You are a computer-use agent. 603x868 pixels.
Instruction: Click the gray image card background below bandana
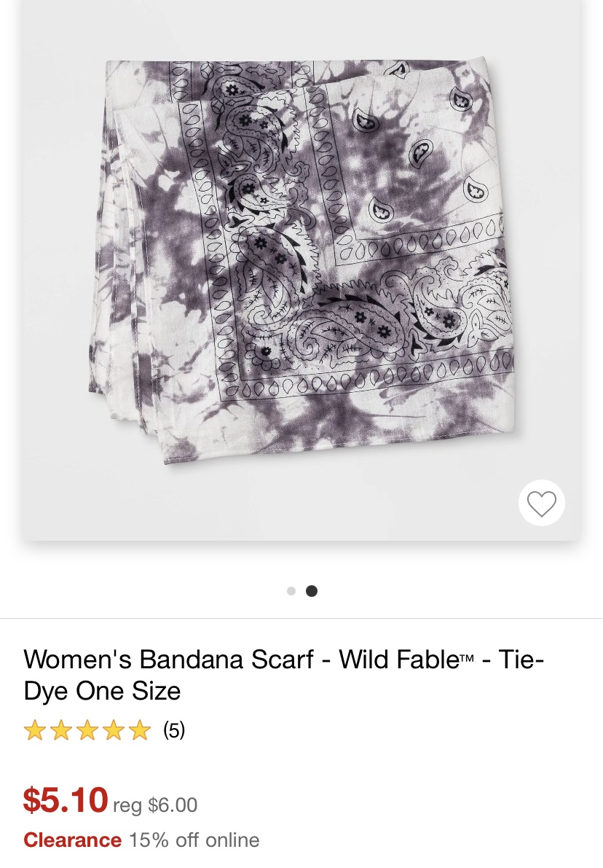[277, 504]
